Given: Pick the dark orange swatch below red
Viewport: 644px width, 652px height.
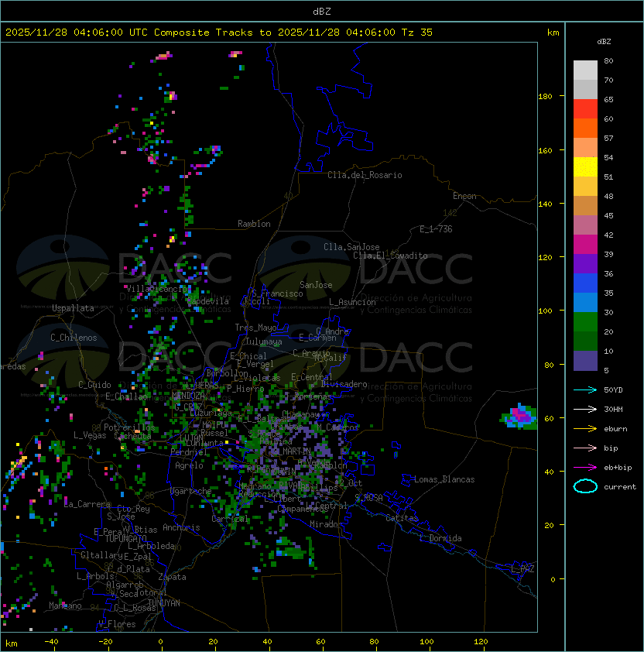Looking at the screenshot, I should [x=585, y=128].
